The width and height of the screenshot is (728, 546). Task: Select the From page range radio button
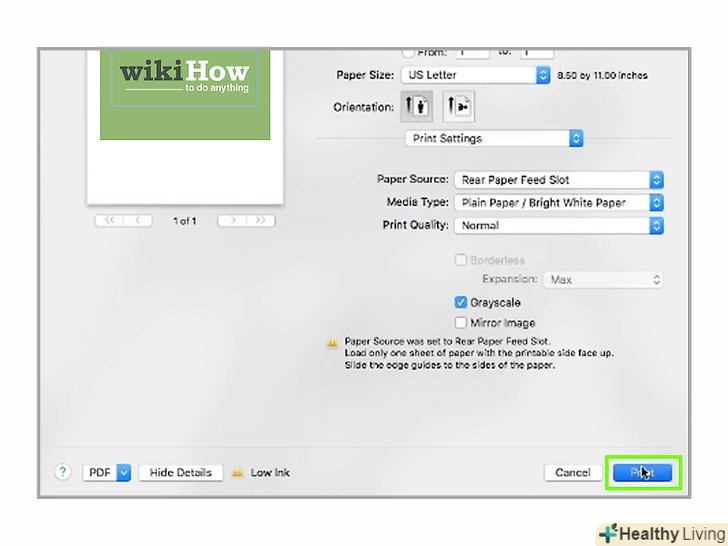point(408,52)
